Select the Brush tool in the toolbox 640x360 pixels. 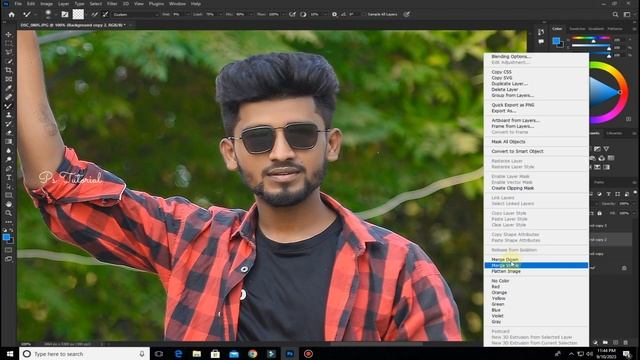9,106
